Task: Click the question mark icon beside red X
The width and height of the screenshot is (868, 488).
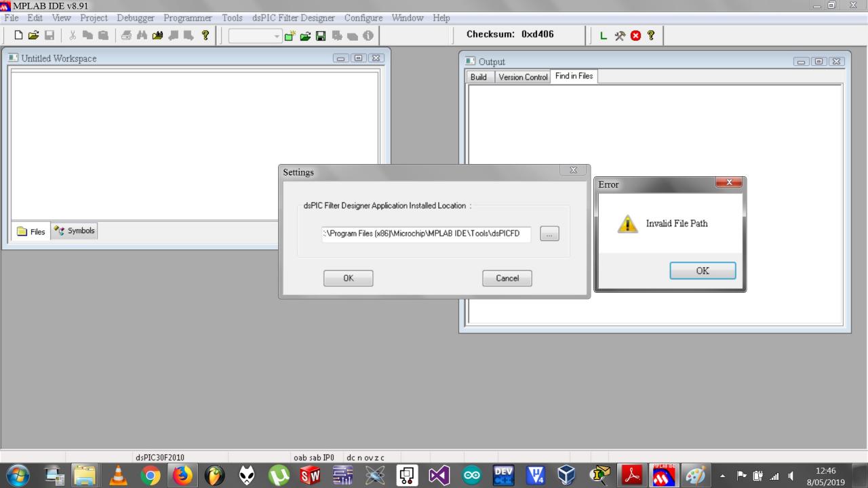Action: click(x=651, y=35)
